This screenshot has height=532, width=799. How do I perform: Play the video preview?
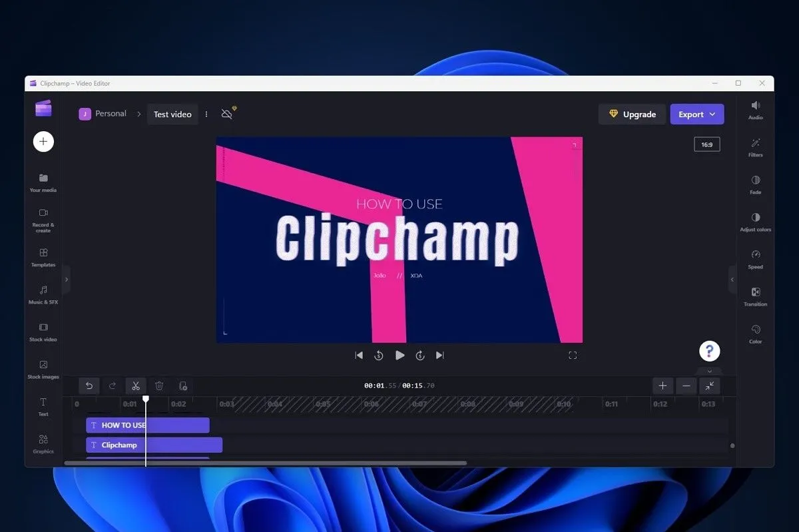(x=400, y=355)
